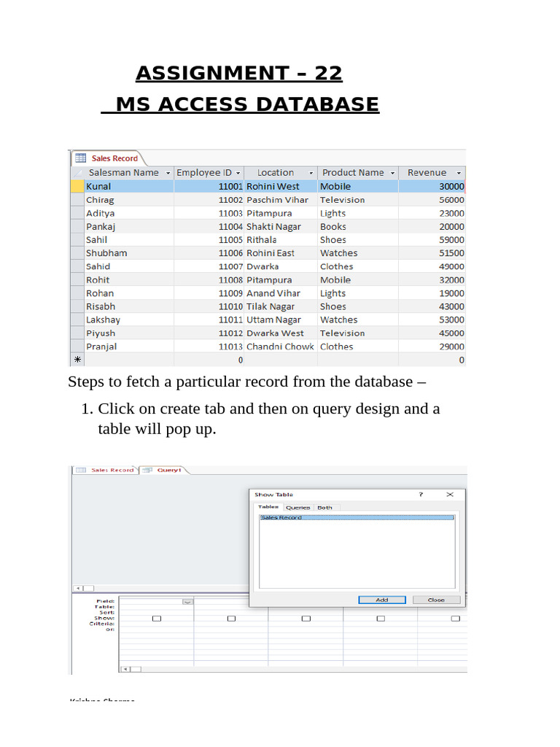Click the Query1 tab icon
This screenshot has height=747, width=560.
[147, 471]
